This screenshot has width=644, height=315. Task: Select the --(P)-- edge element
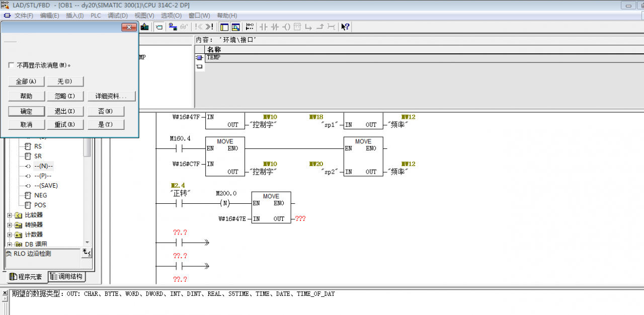43,176
